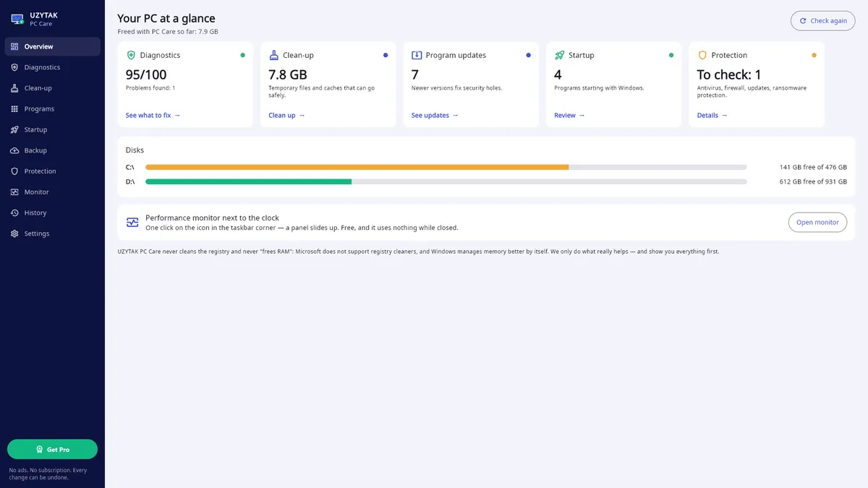Click blue status dot on Program updates card
Image resolution: width=868 pixels, height=488 pixels.
pos(528,55)
